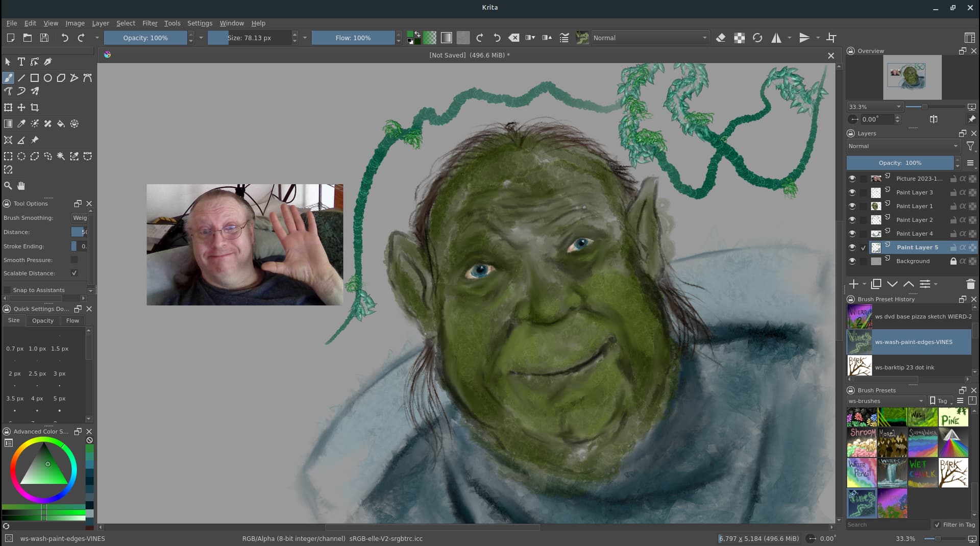The image size is (980, 546).
Task: Enable the Smooth Pressure checkbox
Action: [x=75, y=260]
